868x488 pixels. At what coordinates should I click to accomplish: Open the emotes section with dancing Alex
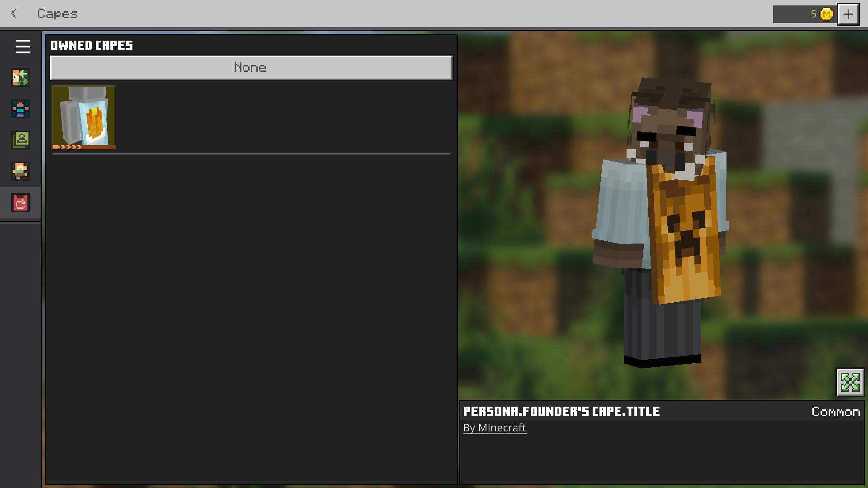[x=20, y=171]
